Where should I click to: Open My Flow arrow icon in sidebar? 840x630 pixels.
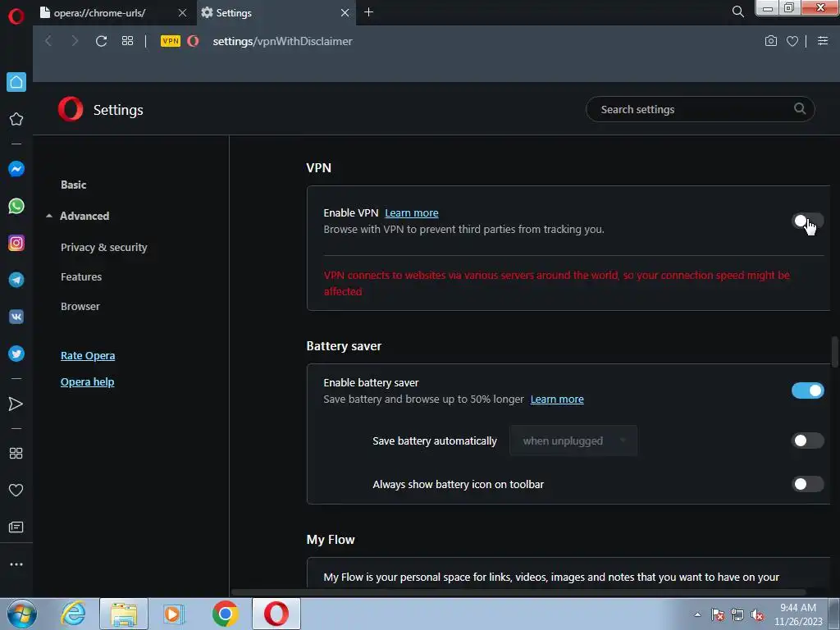tap(16, 404)
